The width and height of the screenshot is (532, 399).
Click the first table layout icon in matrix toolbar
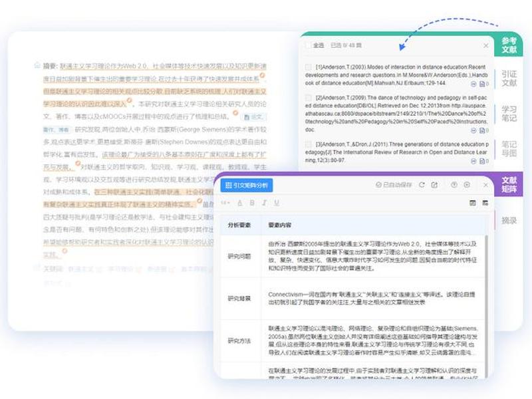tap(473, 203)
